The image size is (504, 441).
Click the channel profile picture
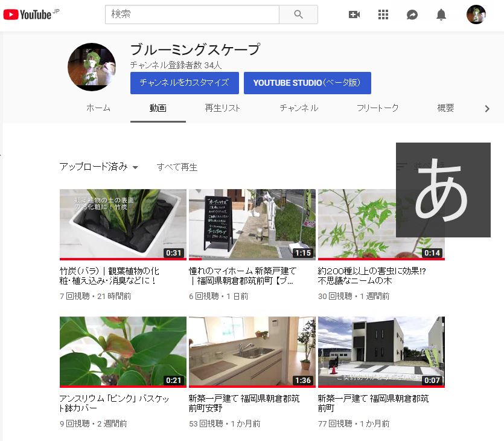pos(92,67)
